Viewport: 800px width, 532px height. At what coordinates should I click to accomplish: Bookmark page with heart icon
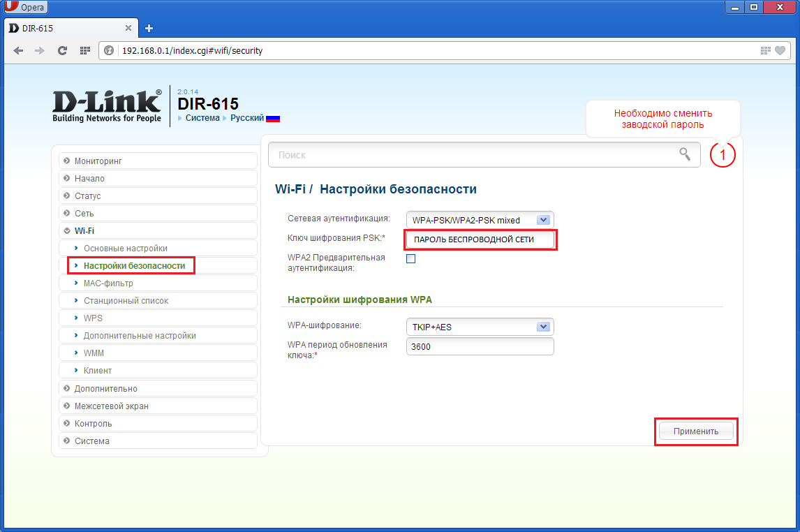click(x=780, y=50)
